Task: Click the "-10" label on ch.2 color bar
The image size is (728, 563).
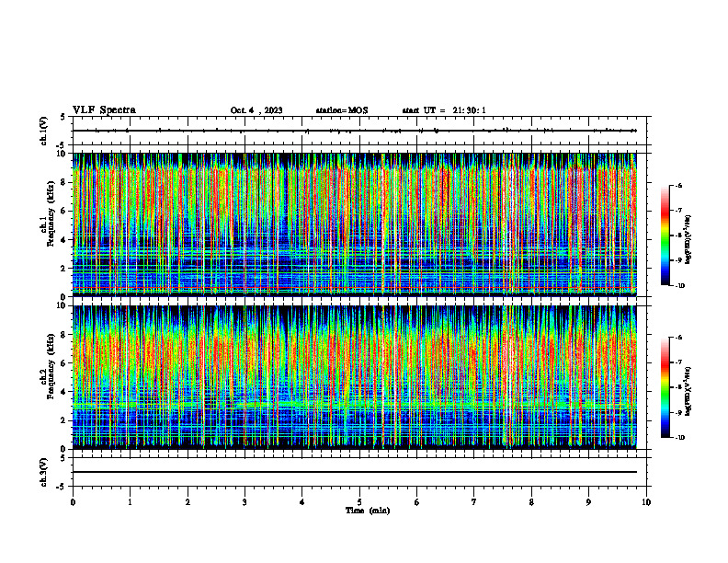Action: click(x=679, y=438)
